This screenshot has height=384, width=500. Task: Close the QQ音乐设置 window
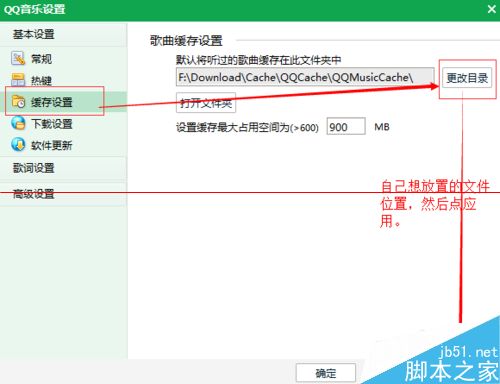492,9
